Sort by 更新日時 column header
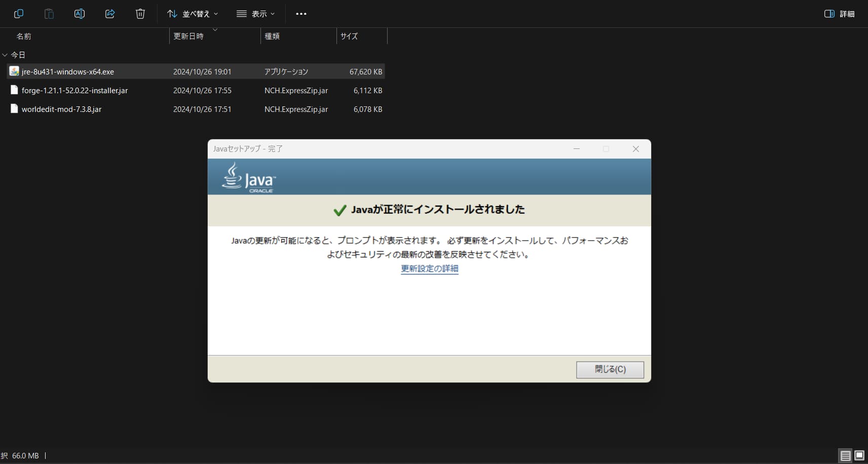868x464 pixels. (188, 36)
